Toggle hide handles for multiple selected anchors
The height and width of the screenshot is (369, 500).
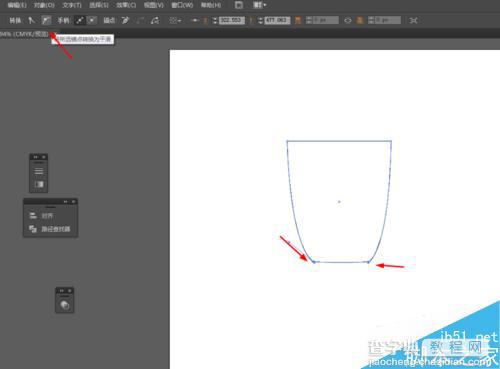click(x=92, y=21)
